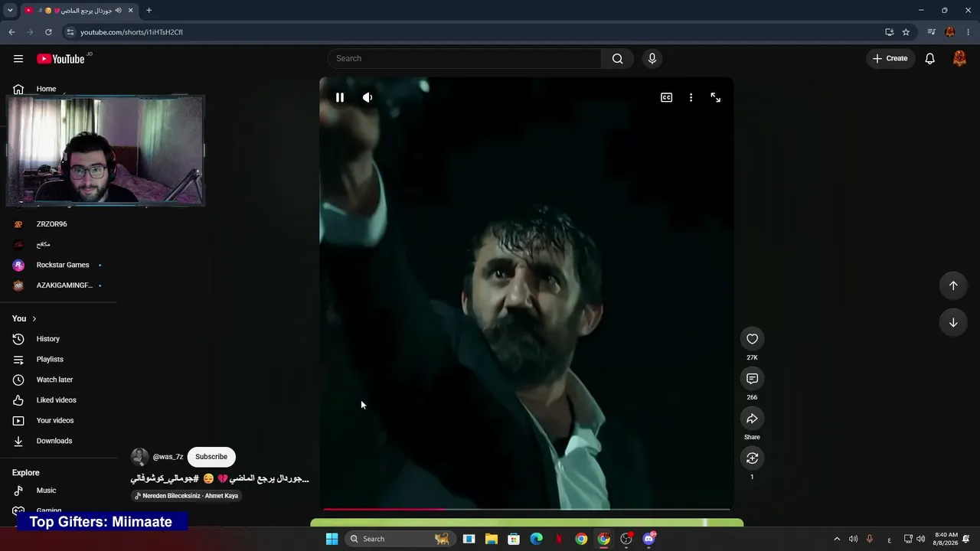Image resolution: width=980 pixels, height=551 pixels.
Task: Close the YouTube Shorts browser tab
Action: 131,11
